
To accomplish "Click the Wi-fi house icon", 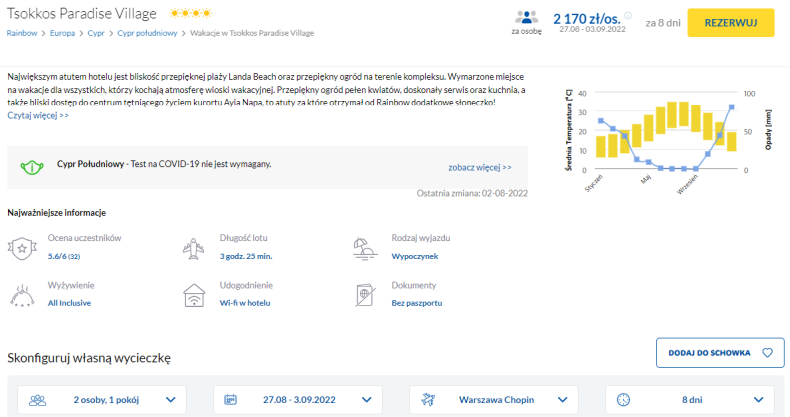I will coord(194,296).
